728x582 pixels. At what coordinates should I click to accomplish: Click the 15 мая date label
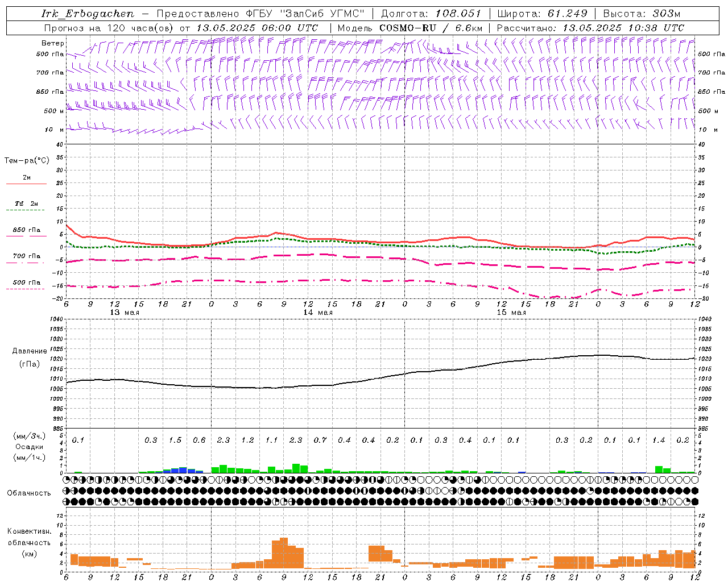(511, 313)
